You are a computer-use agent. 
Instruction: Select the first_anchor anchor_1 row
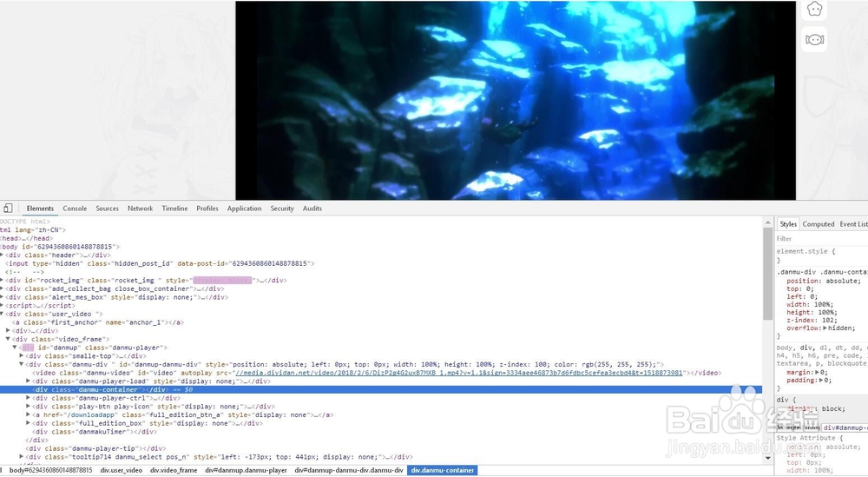click(x=98, y=321)
